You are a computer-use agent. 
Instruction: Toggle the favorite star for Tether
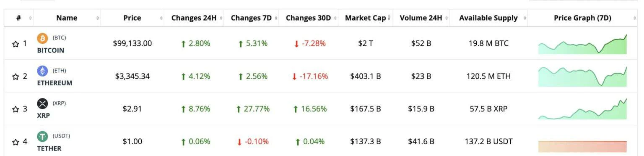16,142
